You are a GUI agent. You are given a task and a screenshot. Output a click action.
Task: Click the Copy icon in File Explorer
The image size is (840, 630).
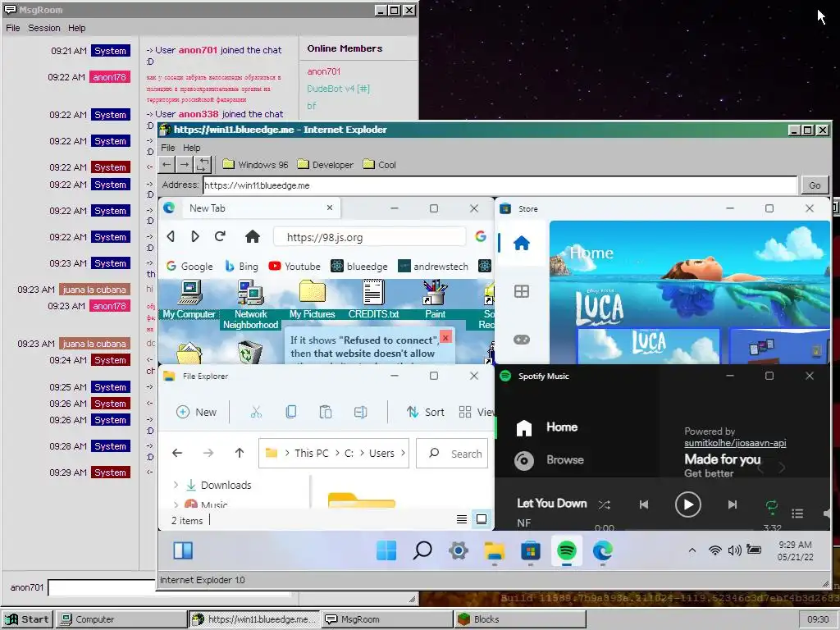291,412
